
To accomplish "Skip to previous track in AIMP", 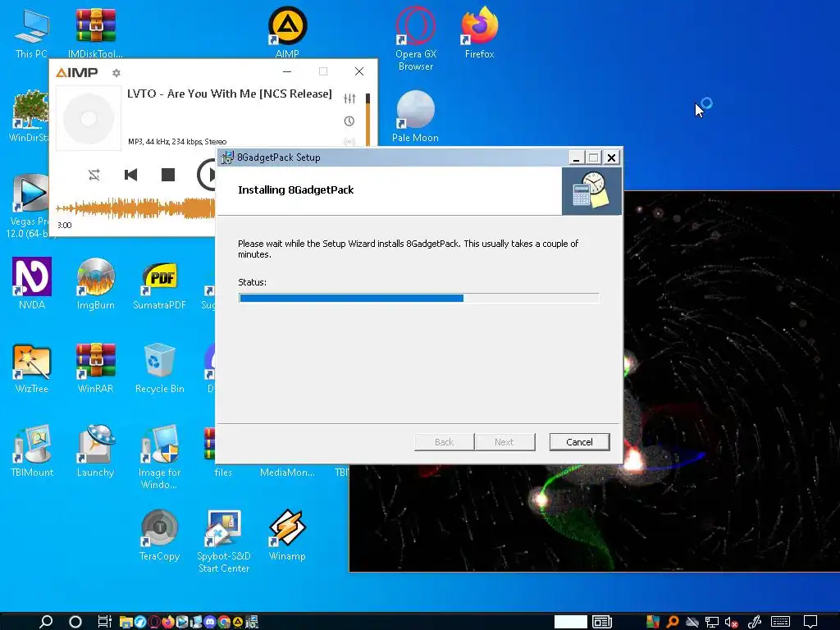I will point(130,175).
